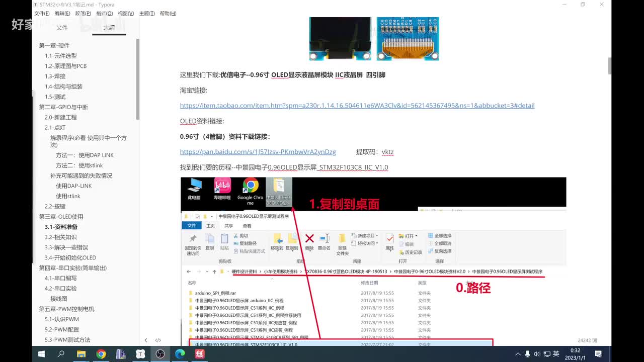
Task: Open 2.2-按键 outline entry
Action: pos(55,207)
